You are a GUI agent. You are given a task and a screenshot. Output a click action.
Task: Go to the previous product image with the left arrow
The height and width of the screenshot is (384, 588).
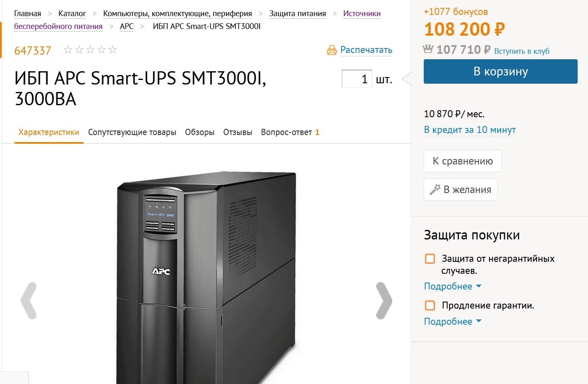(x=29, y=301)
